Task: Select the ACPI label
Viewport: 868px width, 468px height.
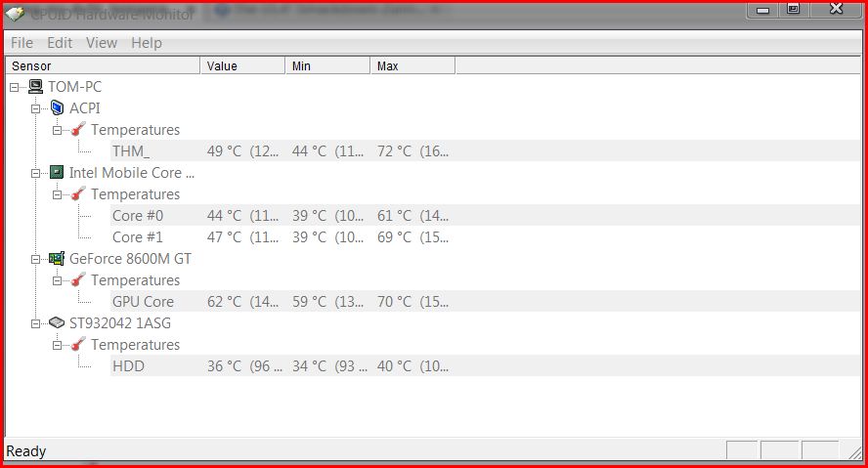Action: click(x=85, y=107)
